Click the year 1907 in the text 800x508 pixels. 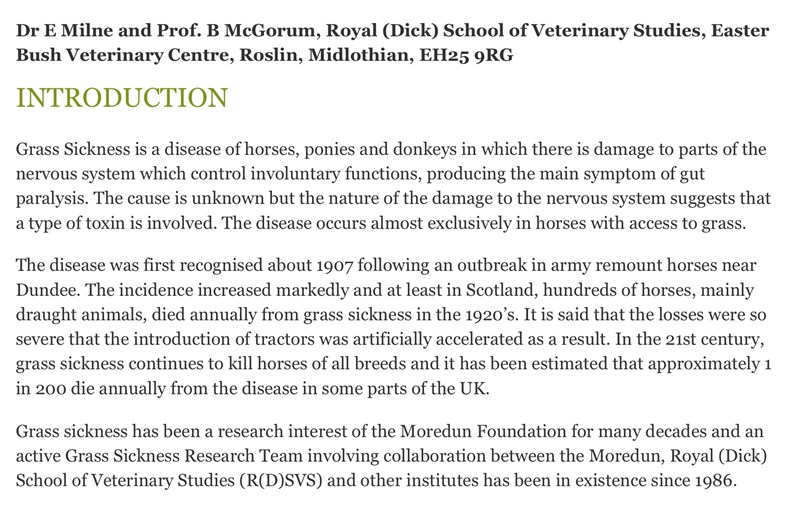pos(335,266)
